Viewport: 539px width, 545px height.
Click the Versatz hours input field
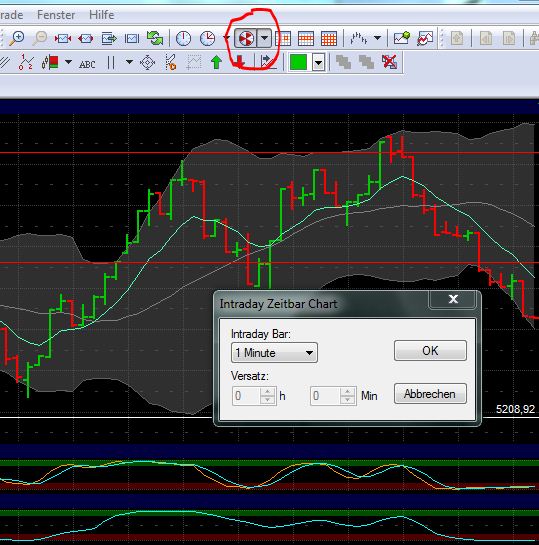[x=254, y=396]
